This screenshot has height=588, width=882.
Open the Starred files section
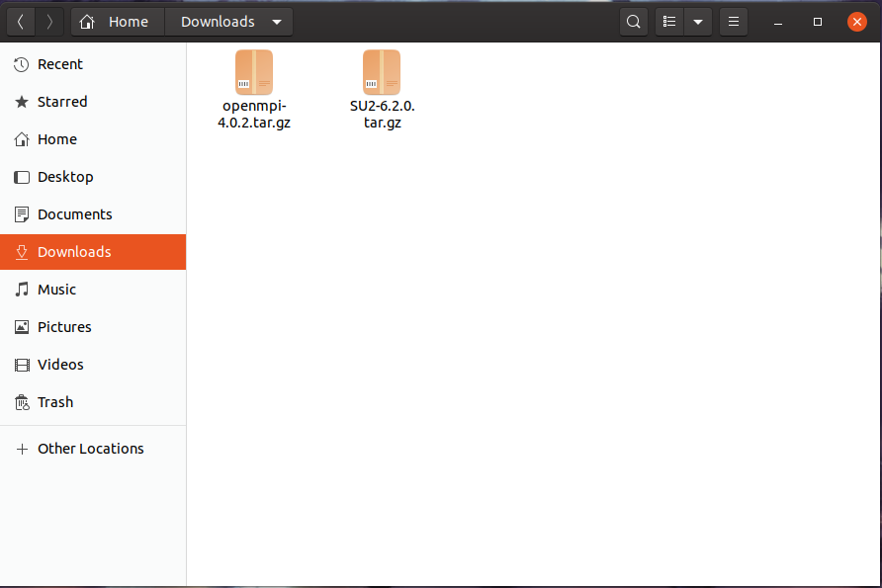(x=61, y=101)
